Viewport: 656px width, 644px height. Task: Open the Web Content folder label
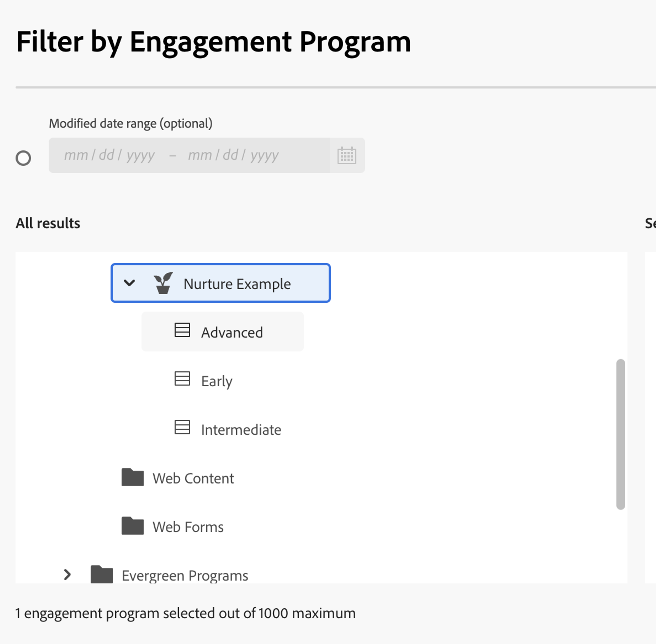(193, 479)
